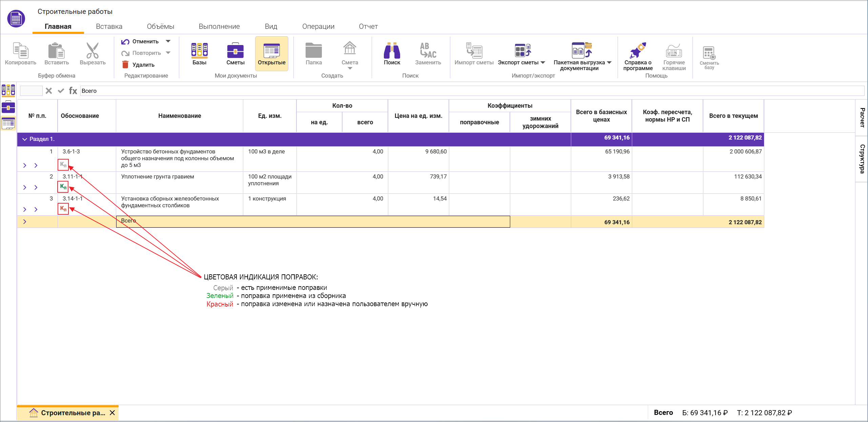868x422 pixels.
Task: Open the Расчет side panel tab
Action: (x=862, y=117)
